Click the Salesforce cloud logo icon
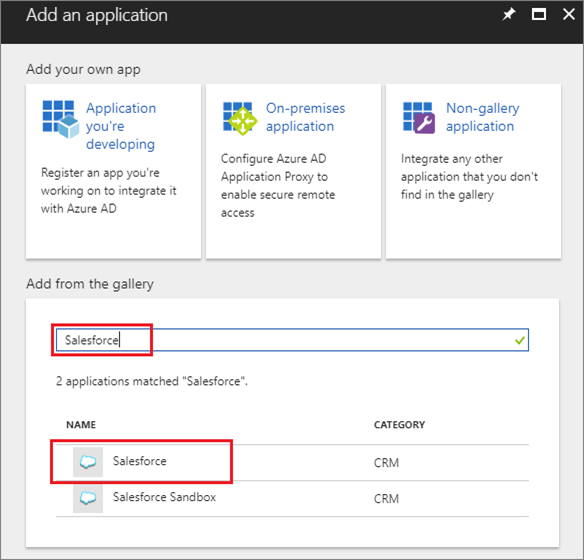This screenshot has height=560, width=584. pyautogui.click(x=88, y=462)
